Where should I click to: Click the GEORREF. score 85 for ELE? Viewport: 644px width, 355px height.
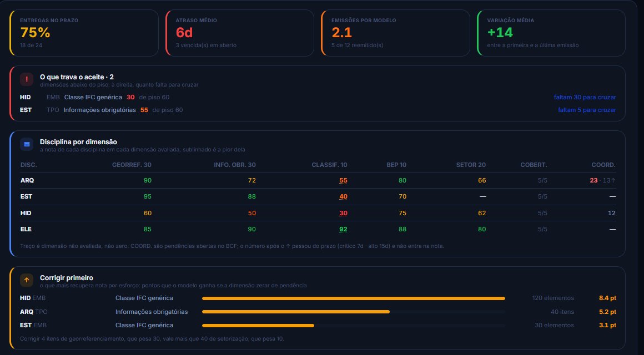point(148,230)
